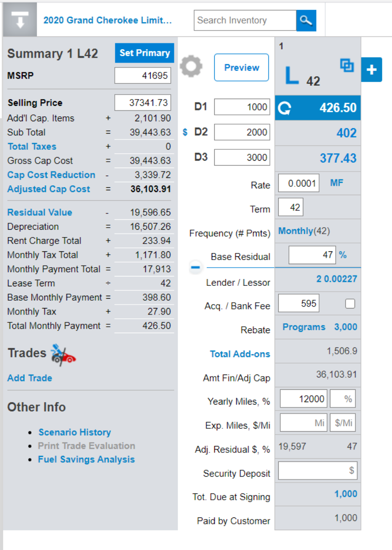The image size is (392, 550).
Task: Add a new scenario with plus button
Action: pyautogui.click(x=371, y=69)
